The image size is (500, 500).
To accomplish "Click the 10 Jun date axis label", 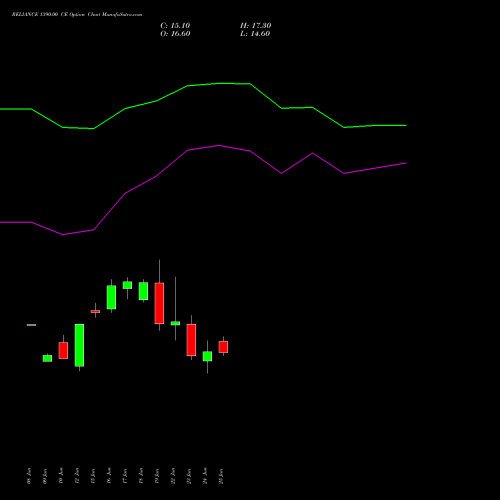I will pyautogui.click(x=61, y=476).
